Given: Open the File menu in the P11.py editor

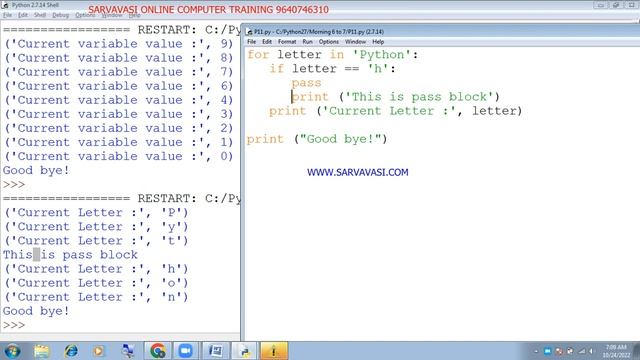Looking at the screenshot, I should tap(251, 42).
